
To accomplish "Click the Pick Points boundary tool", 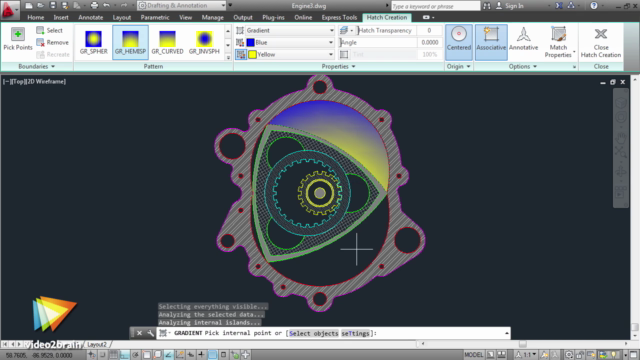I will 18,39.
